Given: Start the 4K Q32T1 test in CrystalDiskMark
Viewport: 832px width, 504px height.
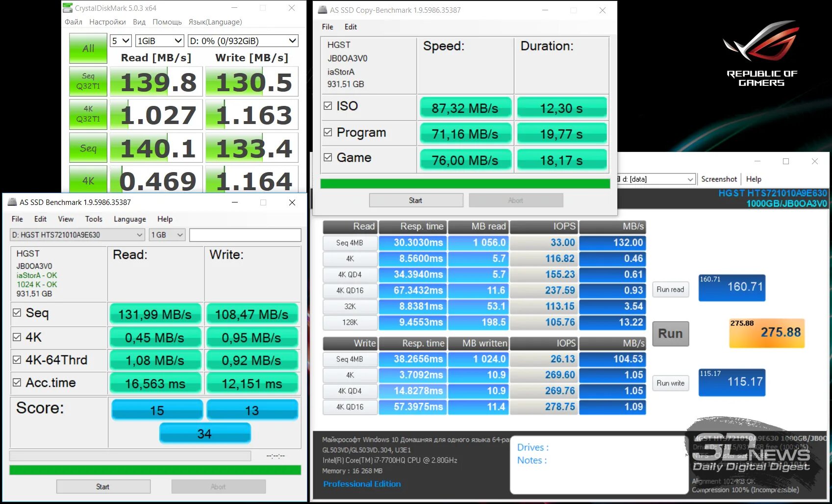Looking at the screenshot, I should [88, 114].
